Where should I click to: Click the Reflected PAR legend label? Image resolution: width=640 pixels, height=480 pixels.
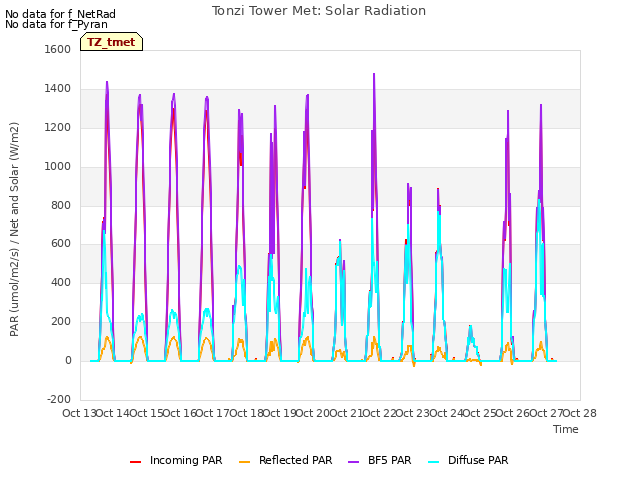pyautogui.click(x=296, y=460)
